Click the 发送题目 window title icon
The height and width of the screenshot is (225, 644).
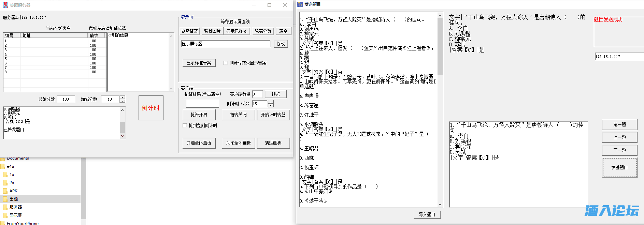click(x=300, y=4)
